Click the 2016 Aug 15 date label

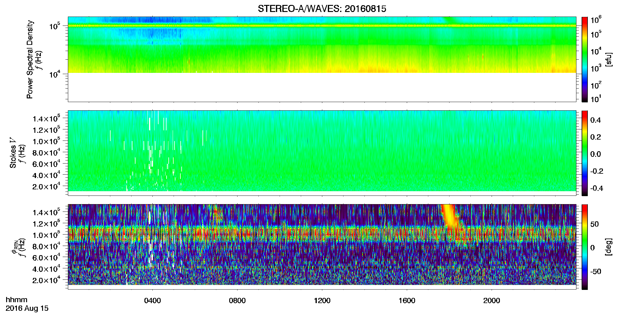point(27,308)
